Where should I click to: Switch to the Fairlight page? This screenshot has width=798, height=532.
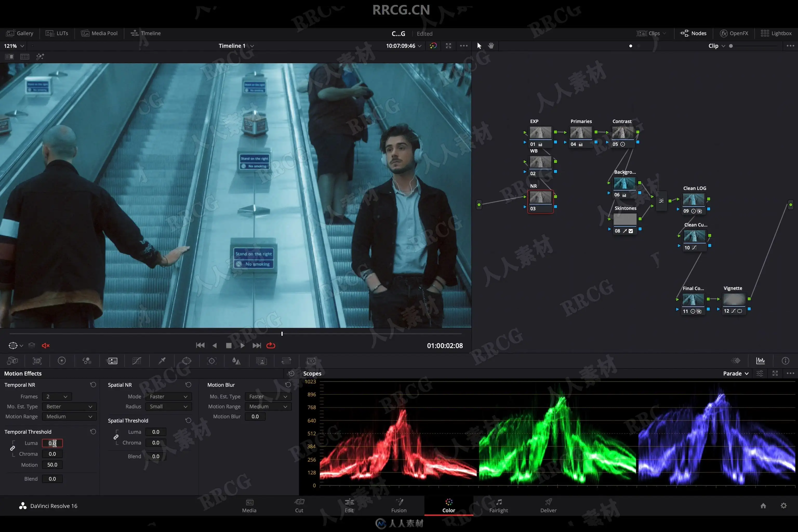pos(498,506)
